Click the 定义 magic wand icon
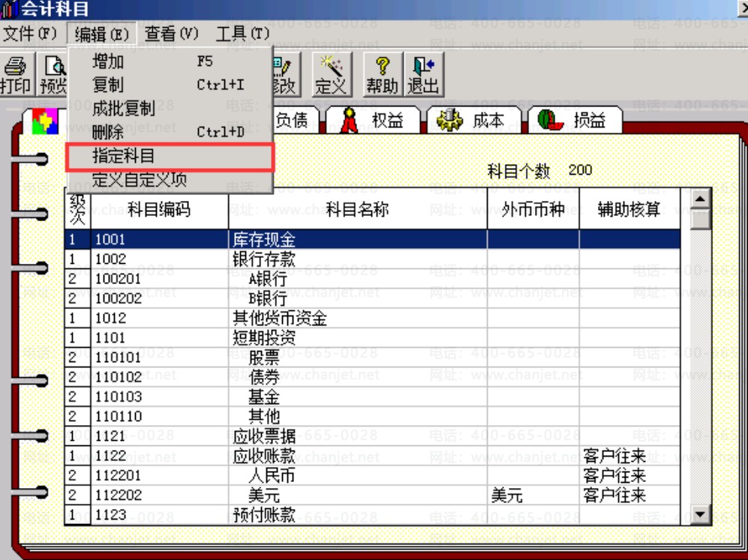The width and height of the screenshot is (748, 560). (x=332, y=75)
